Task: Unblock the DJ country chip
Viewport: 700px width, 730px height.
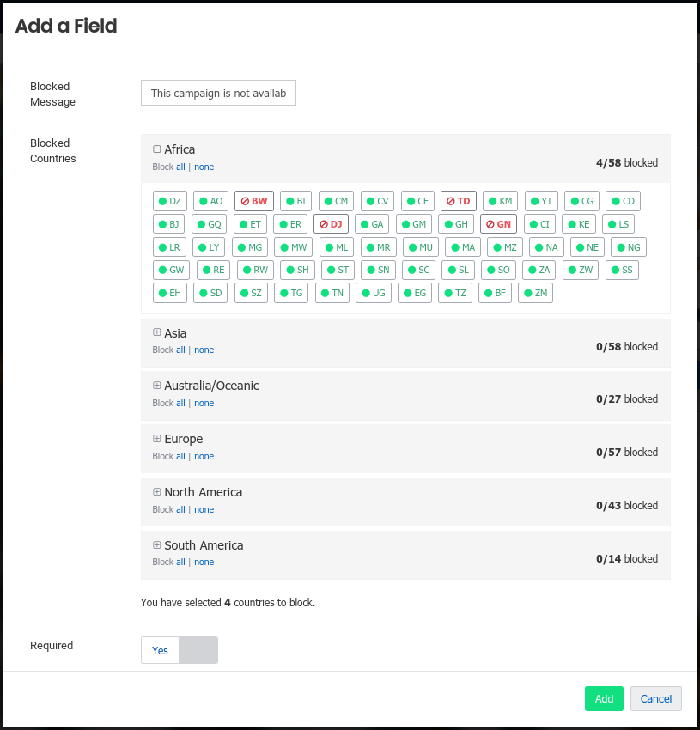Action: pos(331,224)
